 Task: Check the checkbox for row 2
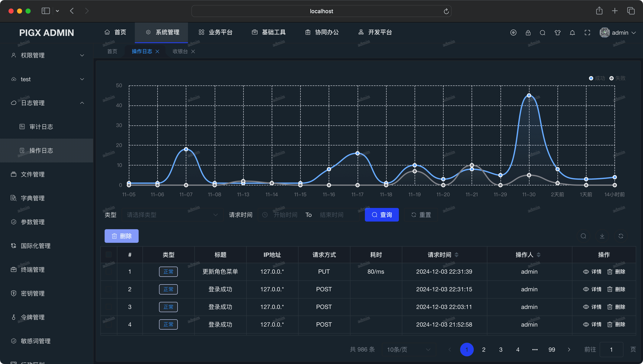pyautogui.click(x=108, y=289)
